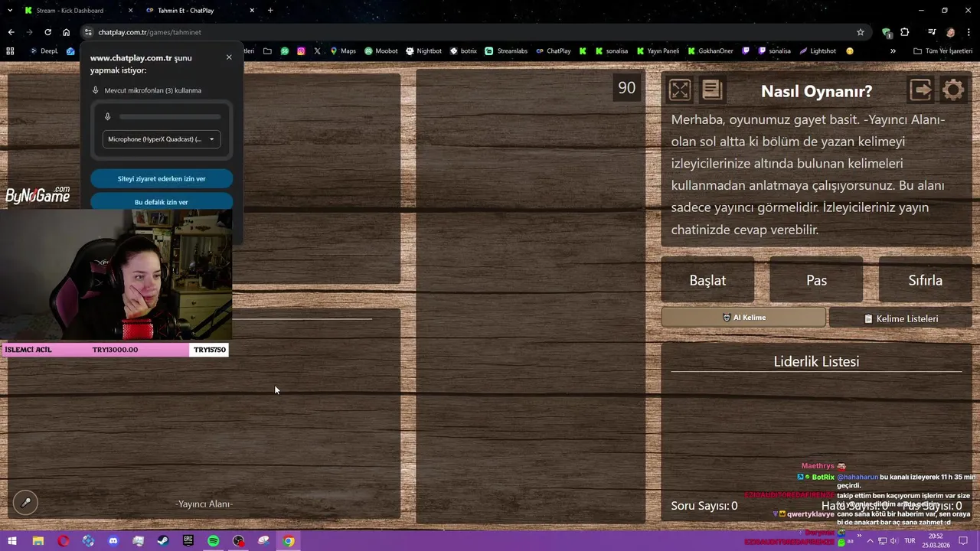This screenshot has width=980, height=551.
Task: Click the Başlat button
Action: 707,280
